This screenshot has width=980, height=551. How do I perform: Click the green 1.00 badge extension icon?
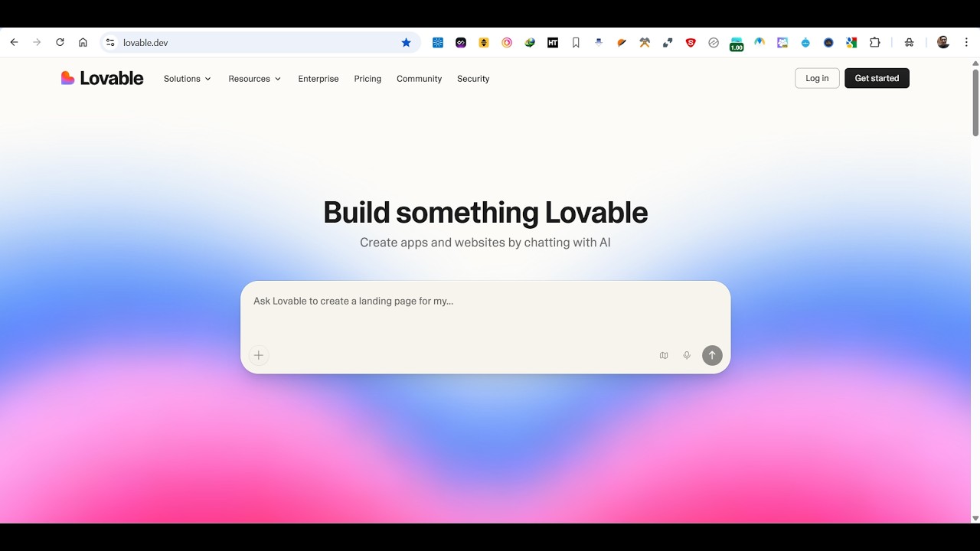[737, 44]
